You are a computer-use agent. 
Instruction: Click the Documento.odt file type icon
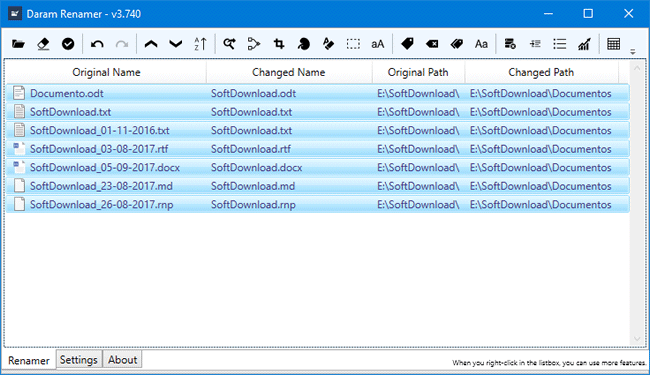click(x=19, y=93)
